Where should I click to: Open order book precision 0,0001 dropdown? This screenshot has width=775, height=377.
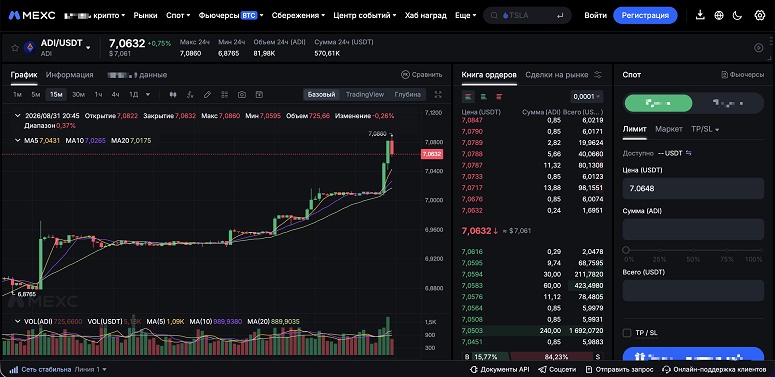point(586,96)
